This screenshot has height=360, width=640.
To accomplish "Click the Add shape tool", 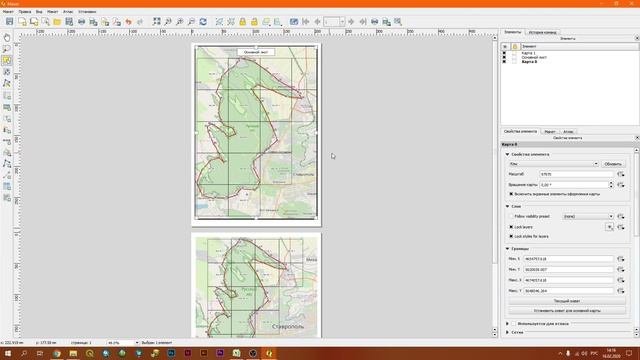I will click(x=7, y=153).
